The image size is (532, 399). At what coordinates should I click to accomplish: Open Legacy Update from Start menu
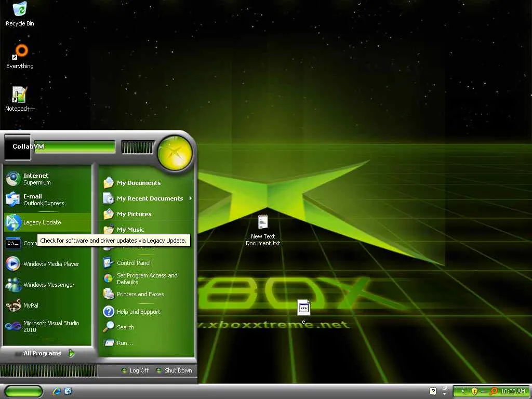(x=47, y=222)
